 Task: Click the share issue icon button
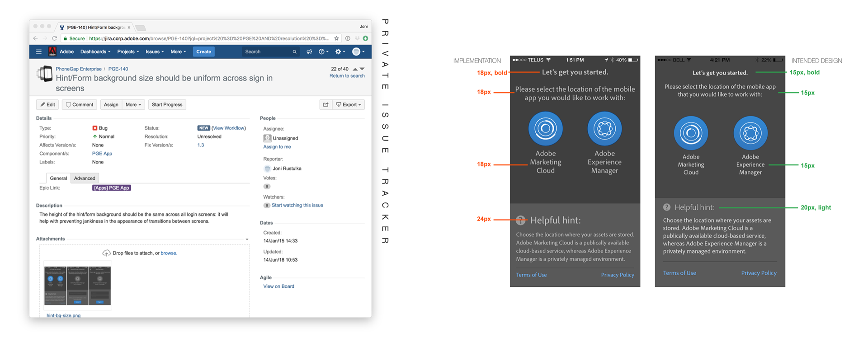coord(325,104)
